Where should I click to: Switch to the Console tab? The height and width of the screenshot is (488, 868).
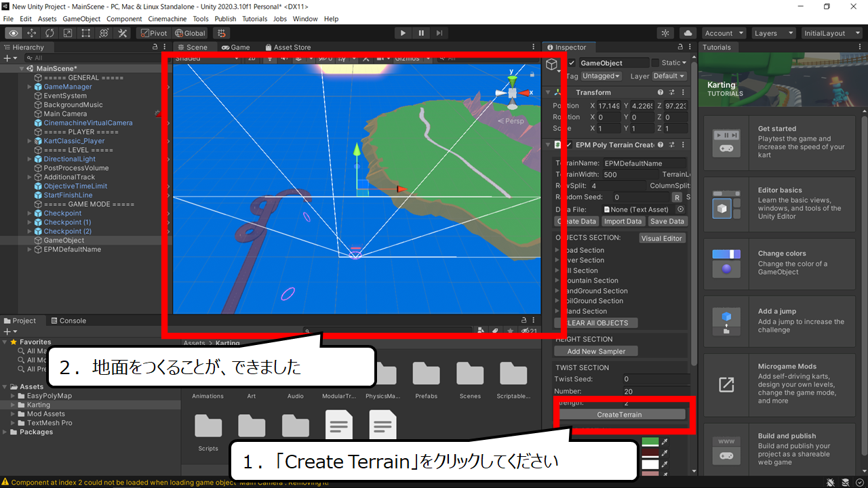pyautogui.click(x=68, y=321)
